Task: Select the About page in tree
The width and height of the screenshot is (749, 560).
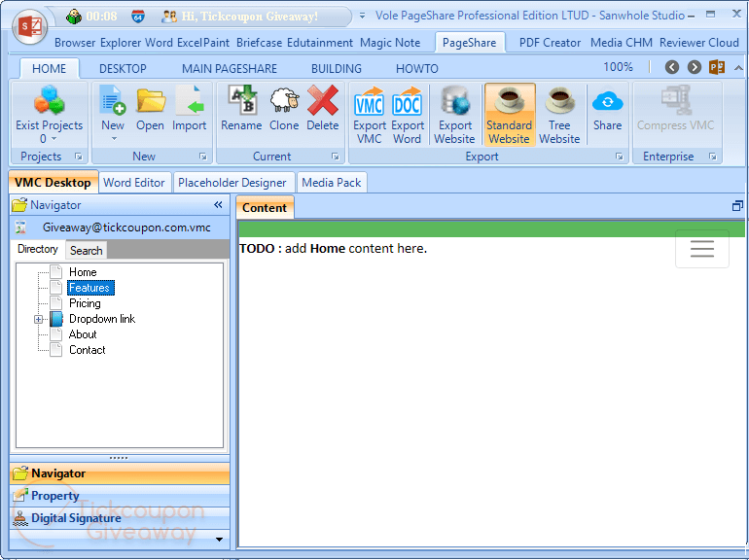Action: coord(83,334)
